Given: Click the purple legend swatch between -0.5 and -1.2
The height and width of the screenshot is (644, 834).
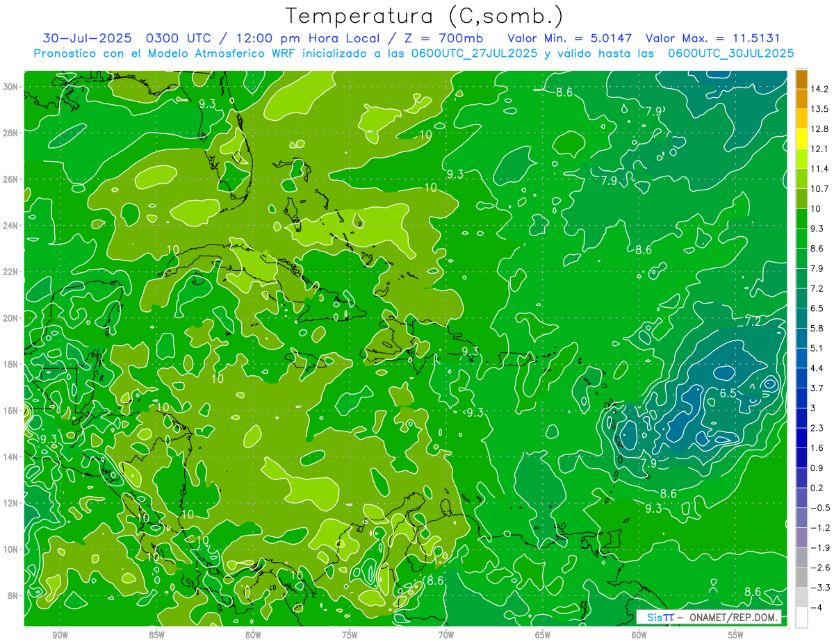Looking at the screenshot, I should tap(801, 518).
